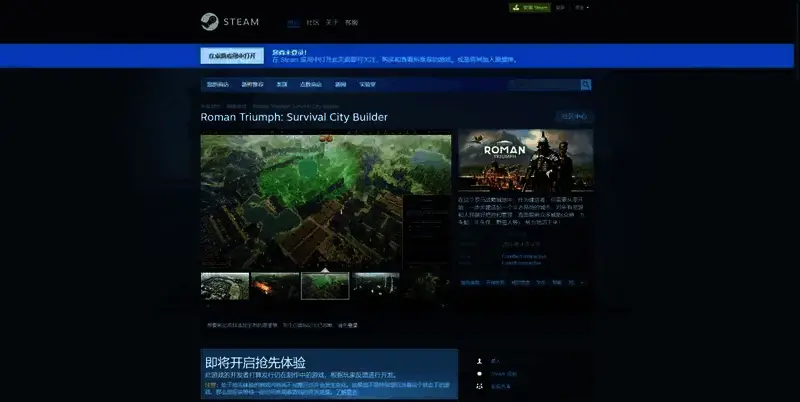Screen dimensions: 800x402
Task: Open the first item in the store navigation bar
Action: click(x=218, y=85)
